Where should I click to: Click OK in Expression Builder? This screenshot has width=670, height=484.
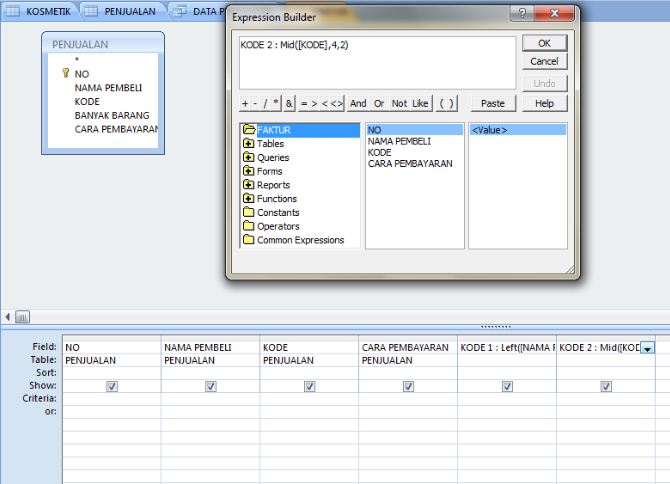[x=544, y=43]
